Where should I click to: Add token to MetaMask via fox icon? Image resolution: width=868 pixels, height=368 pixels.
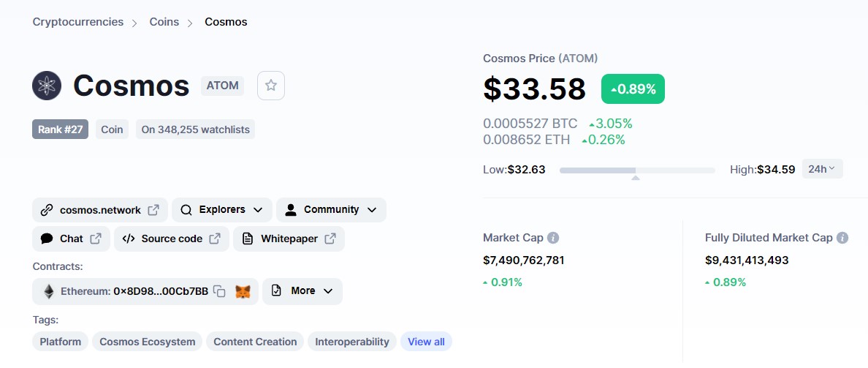click(243, 291)
